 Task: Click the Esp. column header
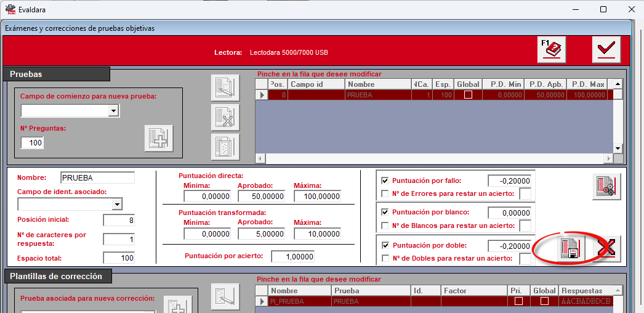(x=443, y=84)
